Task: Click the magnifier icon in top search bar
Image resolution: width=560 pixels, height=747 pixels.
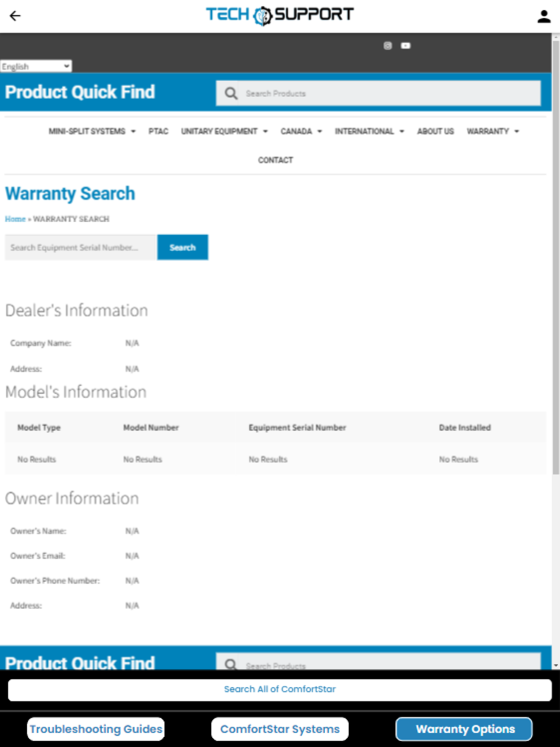Action: pos(231,94)
